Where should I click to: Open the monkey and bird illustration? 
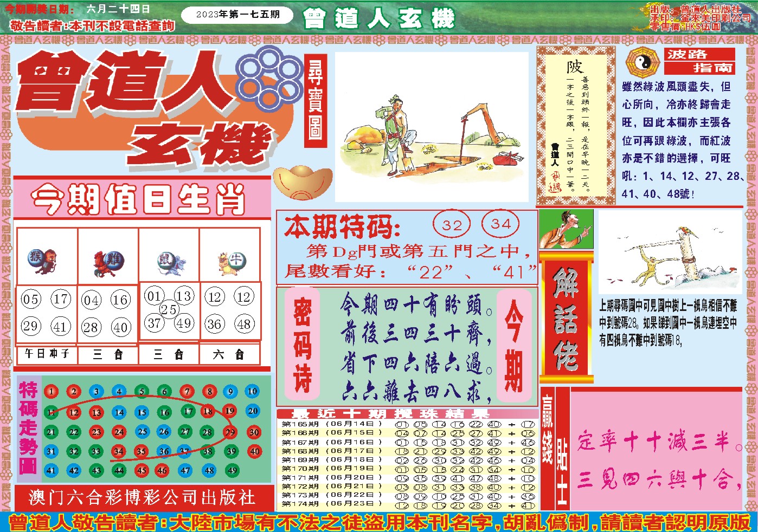[x=670, y=252]
